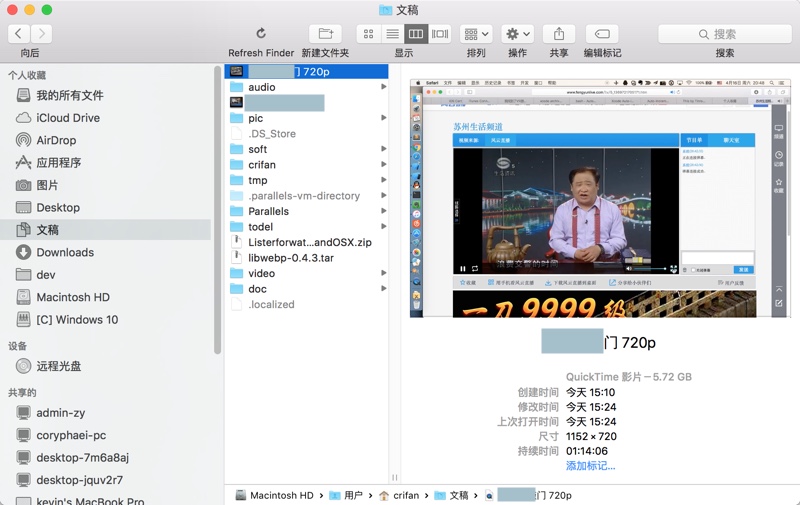The height and width of the screenshot is (505, 800).
Task: Expand the audio folder arrow
Action: click(383, 87)
